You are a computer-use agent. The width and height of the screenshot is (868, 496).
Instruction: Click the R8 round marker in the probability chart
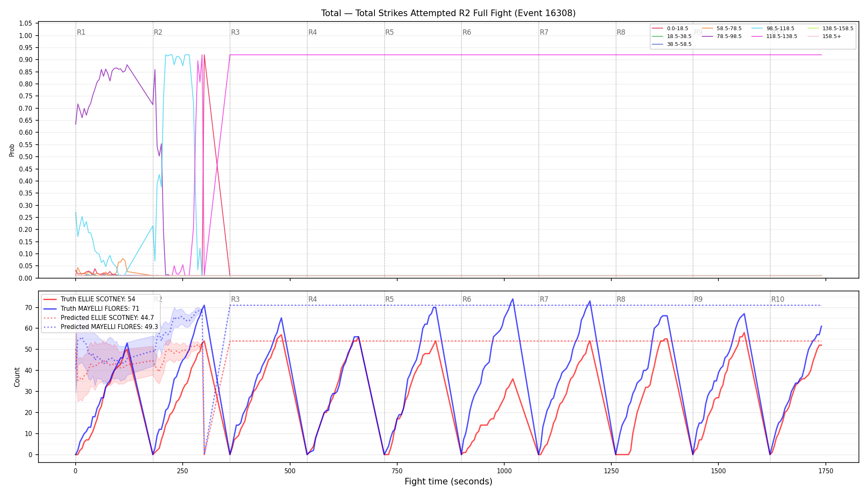point(621,32)
